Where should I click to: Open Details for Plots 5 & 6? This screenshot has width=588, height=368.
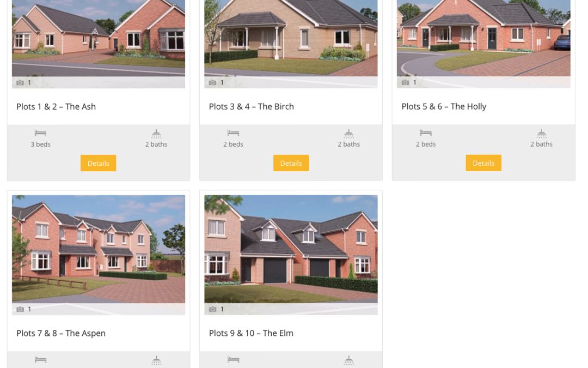[x=483, y=163]
